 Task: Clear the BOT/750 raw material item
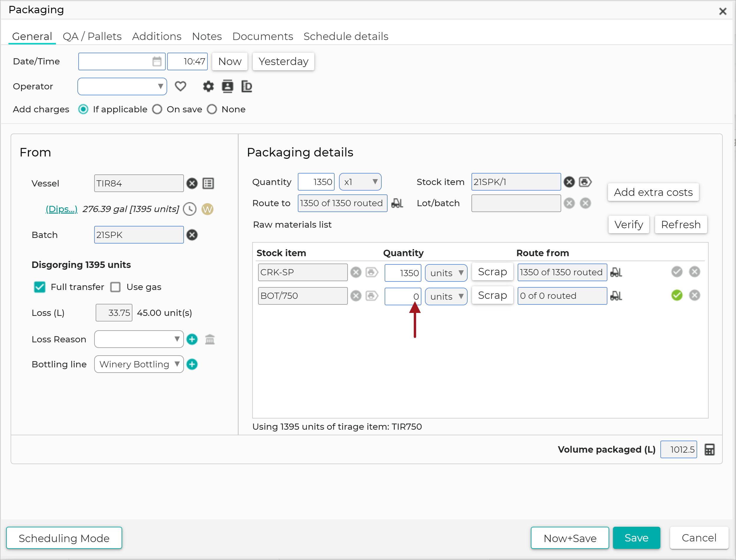coord(356,296)
